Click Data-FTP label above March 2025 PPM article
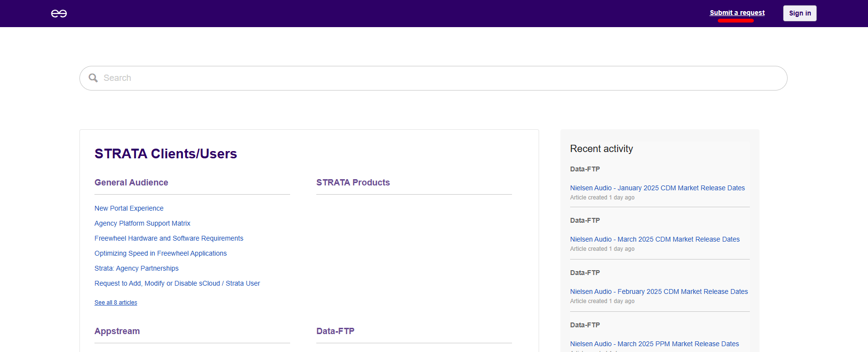Image resolution: width=868 pixels, height=352 pixels. [x=585, y=325]
